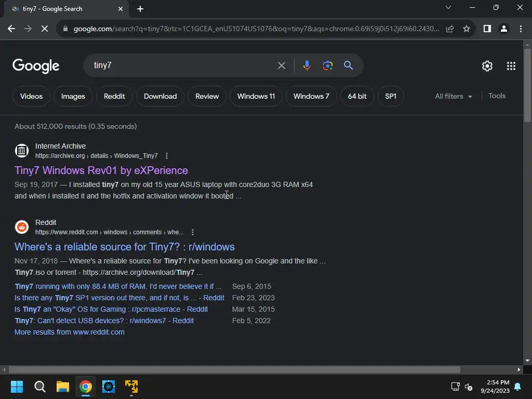532x399 pixels.
Task: Open More results from www.reddit.com
Action: point(70,332)
